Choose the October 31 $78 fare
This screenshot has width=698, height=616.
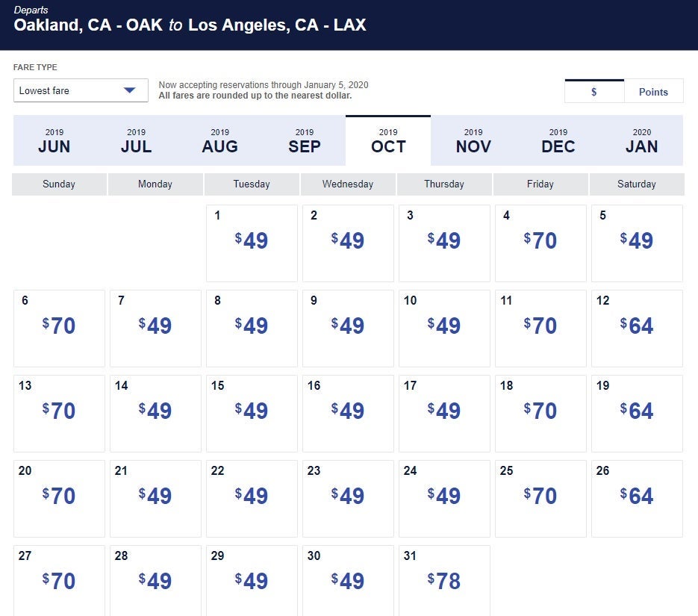[x=444, y=580]
